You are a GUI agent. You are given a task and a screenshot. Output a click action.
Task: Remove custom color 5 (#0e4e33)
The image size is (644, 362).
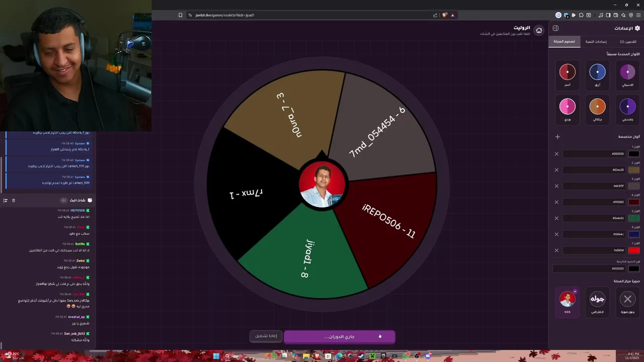pyautogui.click(x=556, y=218)
